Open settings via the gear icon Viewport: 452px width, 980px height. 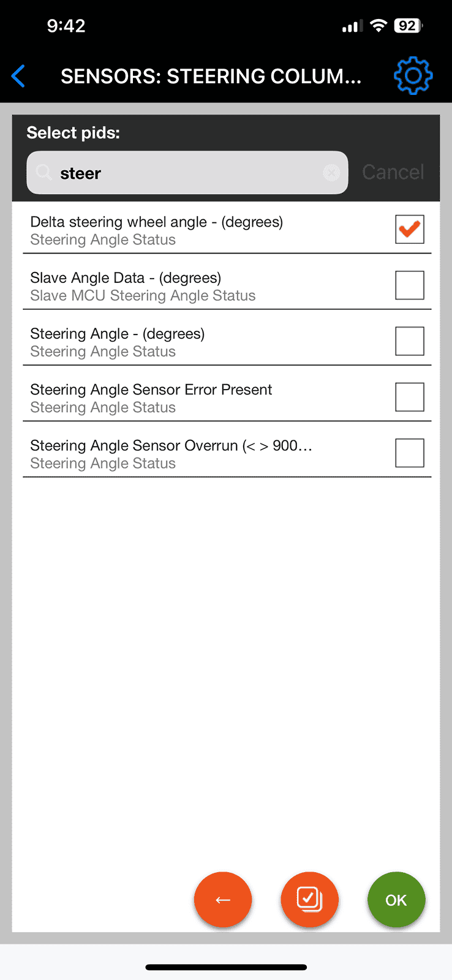pyautogui.click(x=413, y=76)
